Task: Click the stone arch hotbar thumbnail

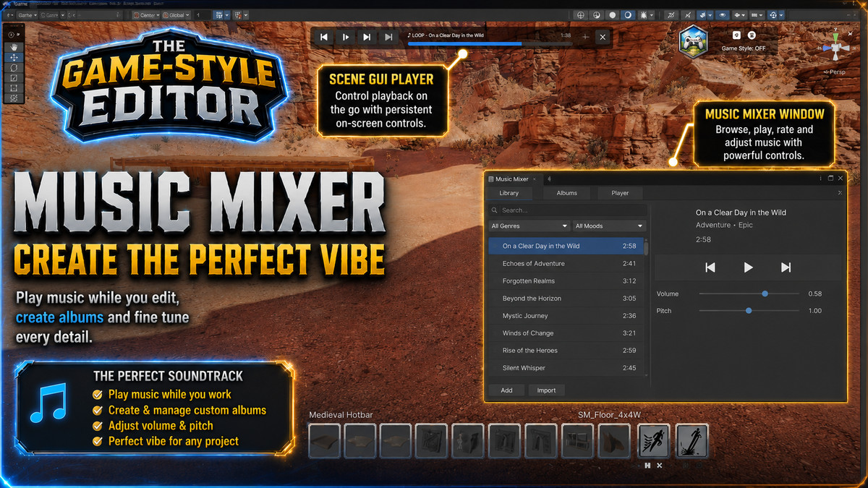Action: (x=540, y=440)
